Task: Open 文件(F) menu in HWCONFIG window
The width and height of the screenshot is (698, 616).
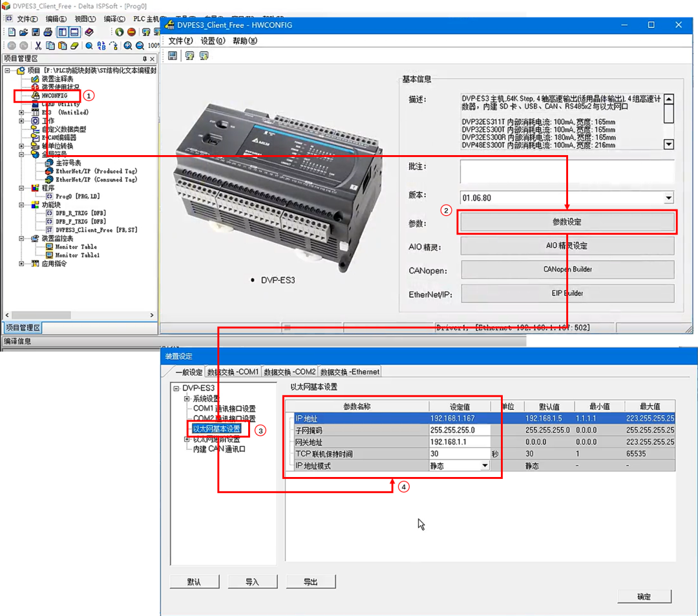Action: pos(180,41)
